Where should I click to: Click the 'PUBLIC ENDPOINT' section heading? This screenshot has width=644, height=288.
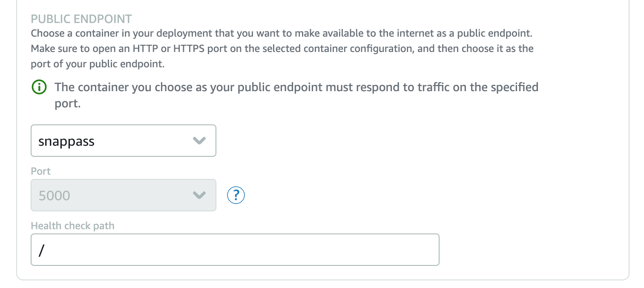[x=81, y=19]
